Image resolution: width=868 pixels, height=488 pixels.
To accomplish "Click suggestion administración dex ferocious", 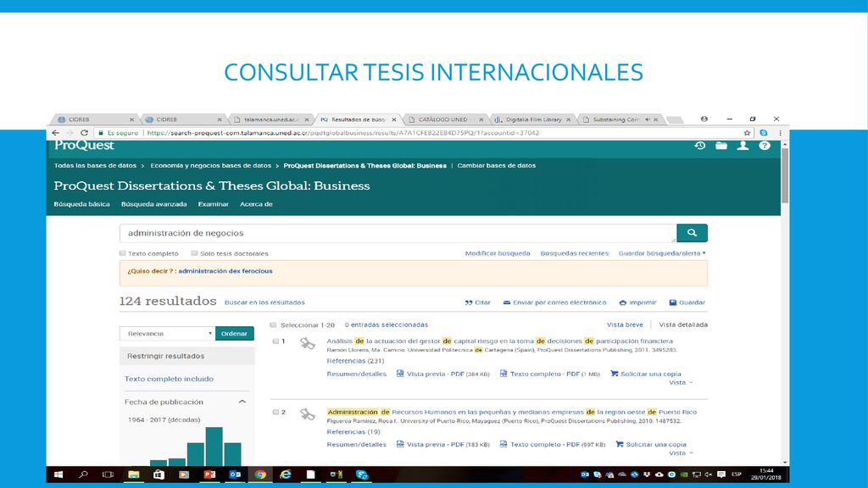I will pyautogui.click(x=225, y=271).
